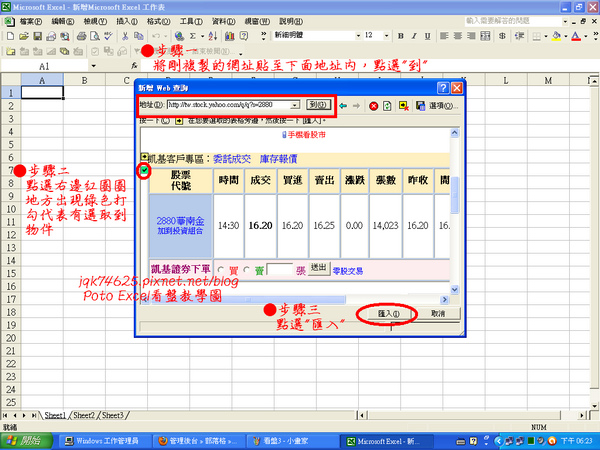
Task: Click the Print icon
Action: 81,36
